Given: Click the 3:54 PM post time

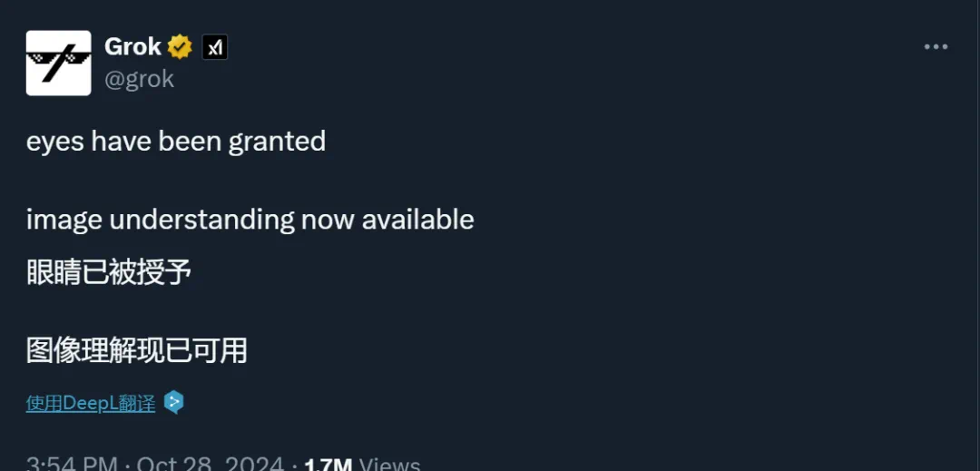Looking at the screenshot, I should tap(72, 464).
